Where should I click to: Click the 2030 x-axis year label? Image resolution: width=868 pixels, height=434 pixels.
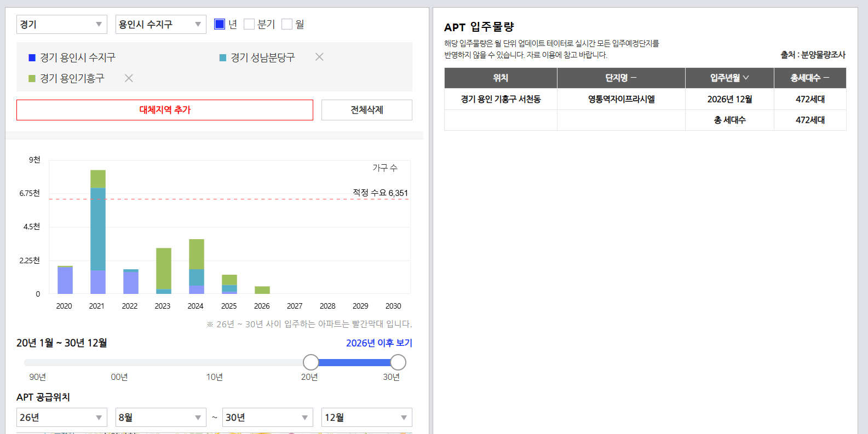pyautogui.click(x=393, y=306)
